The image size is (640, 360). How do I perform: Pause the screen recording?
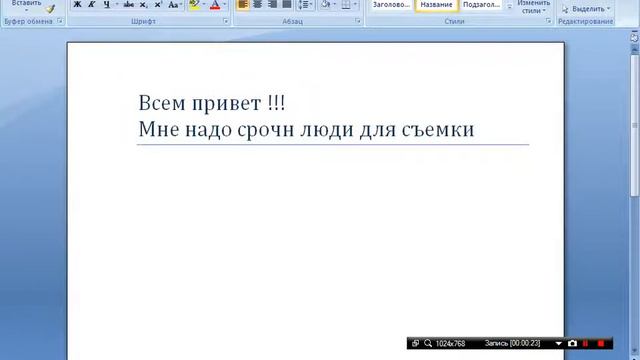click(586, 344)
